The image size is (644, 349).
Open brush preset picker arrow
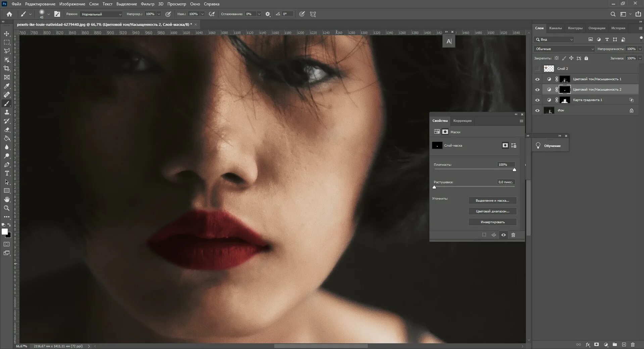[49, 14]
